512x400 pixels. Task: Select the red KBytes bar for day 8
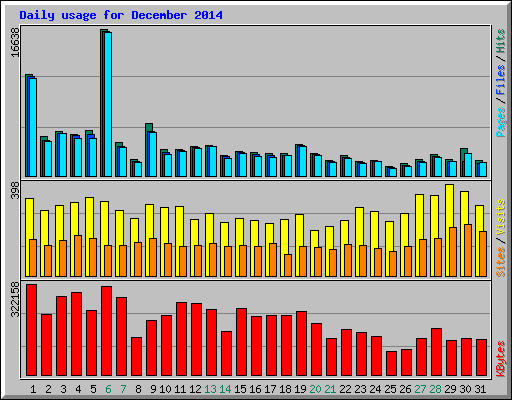coord(136,357)
